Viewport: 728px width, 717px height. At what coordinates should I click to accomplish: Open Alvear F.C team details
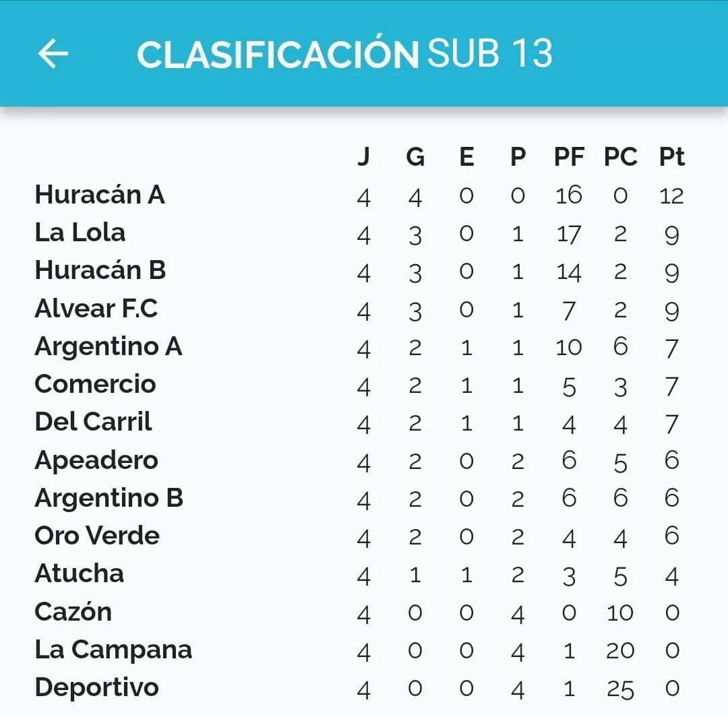[96, 308]
